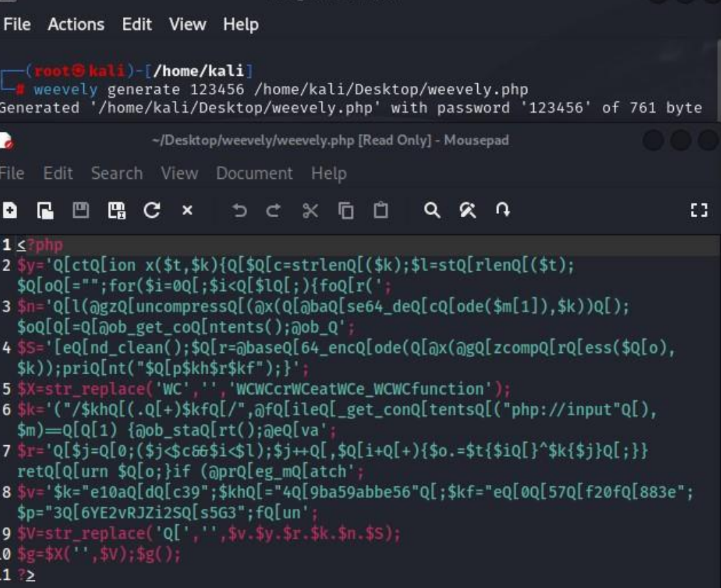Image resolution: width=721 pixels, height=588 pixels.
Task: Open the terminal File menu
Action: [16, 24]
